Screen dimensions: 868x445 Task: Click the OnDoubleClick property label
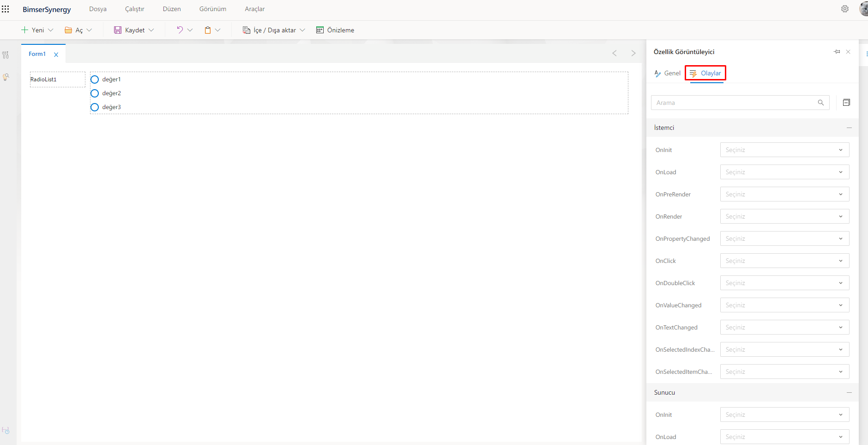(x=675, y=283)
